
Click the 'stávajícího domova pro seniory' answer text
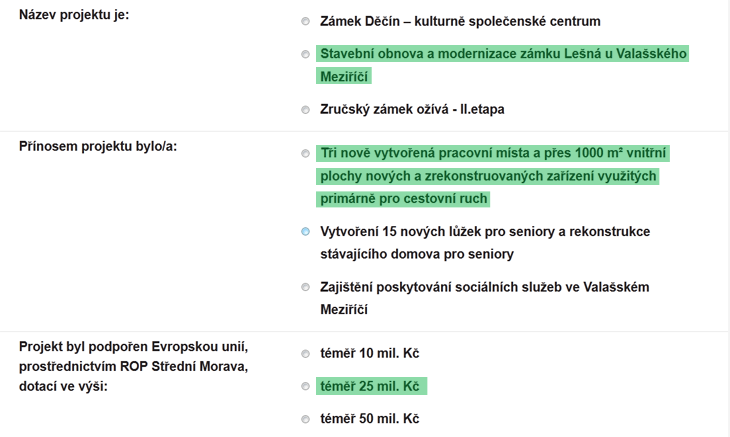pyautogui.click(x=417, y=254)
